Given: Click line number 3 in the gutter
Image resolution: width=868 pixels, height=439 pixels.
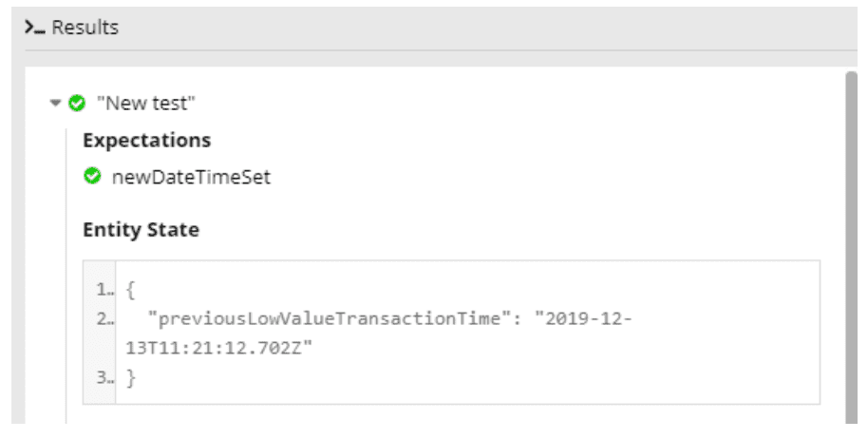Looking at the screenshot, I should pyautogui.click(x=104, y=377).
